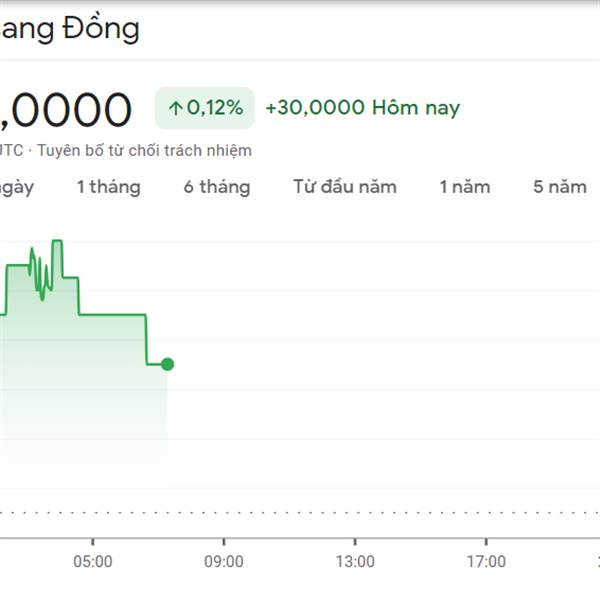
Task: Click the +30,0000 Hôm nay change text
Action: pos(362,108)
